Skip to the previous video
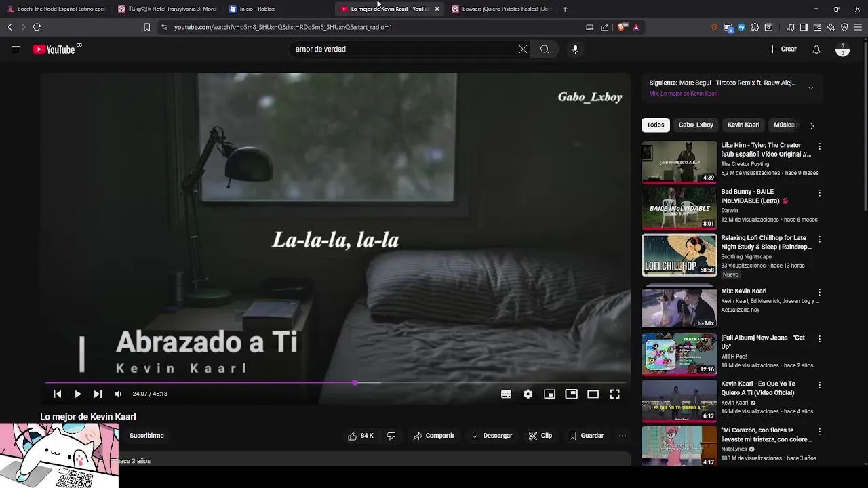 point(57,394)
